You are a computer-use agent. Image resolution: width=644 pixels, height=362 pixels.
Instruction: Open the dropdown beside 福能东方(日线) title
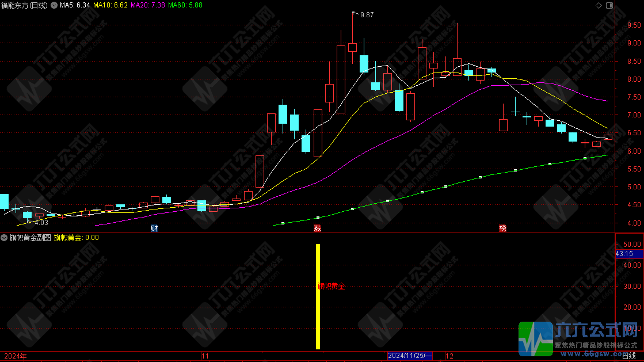[54, 5]
